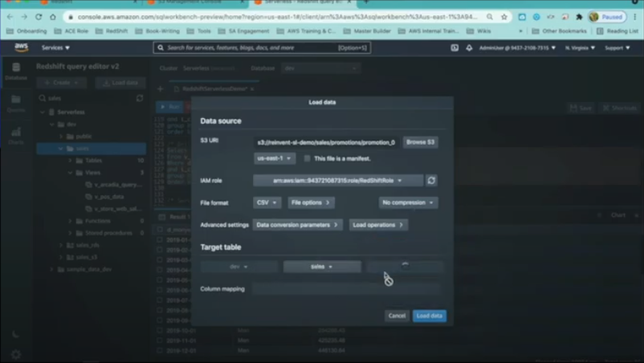Open the dev database dropdown in Target table

(239, 267)
